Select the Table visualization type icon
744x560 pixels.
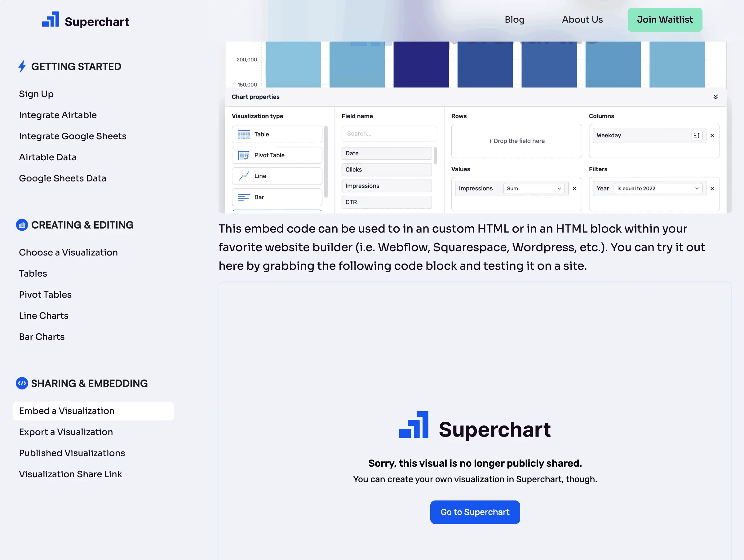click(x=244, y=135)
